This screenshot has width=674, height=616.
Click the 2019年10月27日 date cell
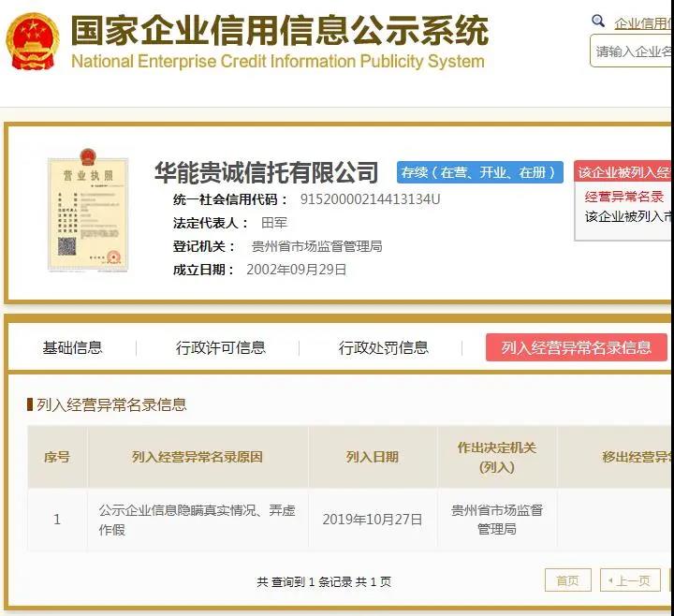[373, 519]
